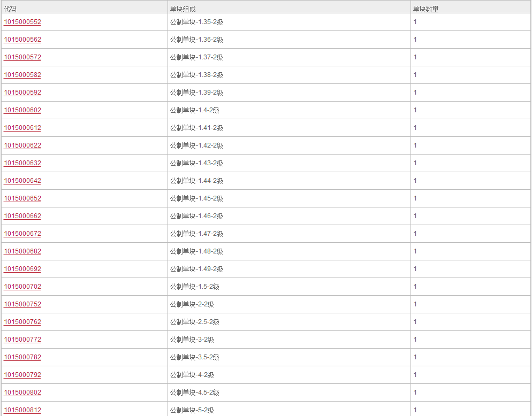
Task: Select cell 公制单块-1.41-2级
Action: 196,128
